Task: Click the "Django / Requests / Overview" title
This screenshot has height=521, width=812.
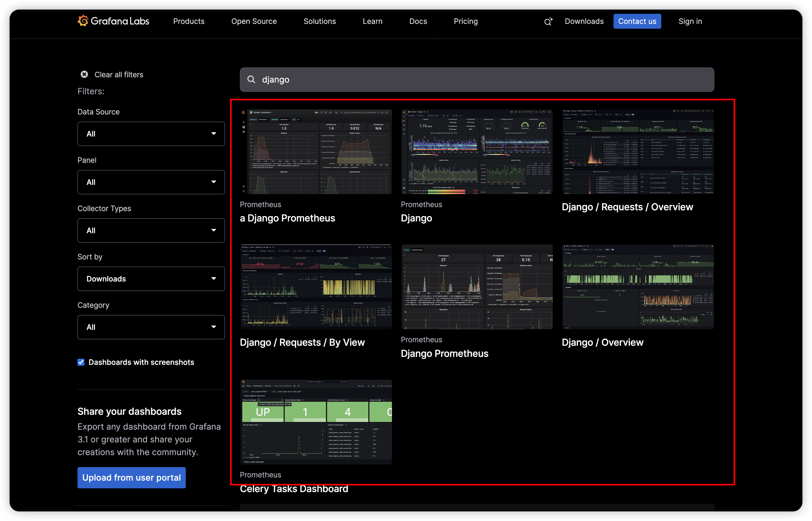Action: click(x=627, y=207)
